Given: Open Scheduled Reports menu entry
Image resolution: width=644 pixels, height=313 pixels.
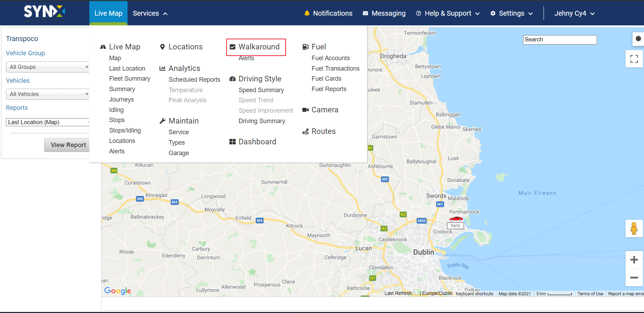Looking at the screenshot, I should click(194, 80).
